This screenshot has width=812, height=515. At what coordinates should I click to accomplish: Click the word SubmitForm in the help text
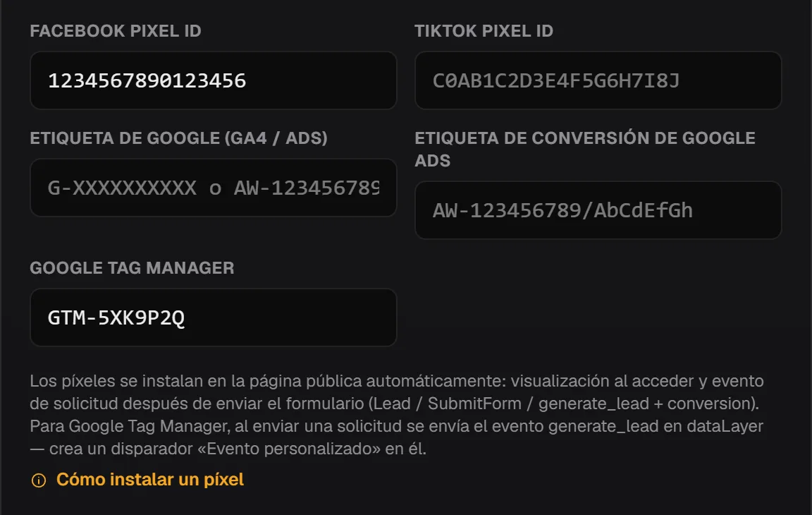tap(474, 404)
